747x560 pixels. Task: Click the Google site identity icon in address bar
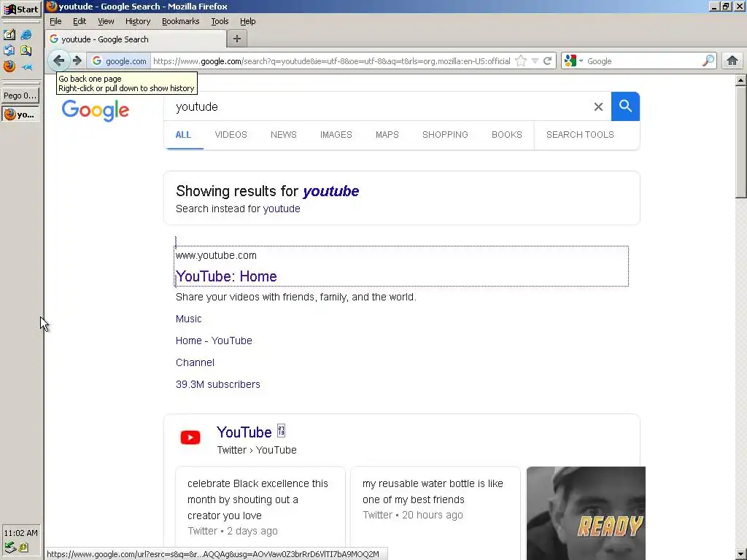pos(97,61)
